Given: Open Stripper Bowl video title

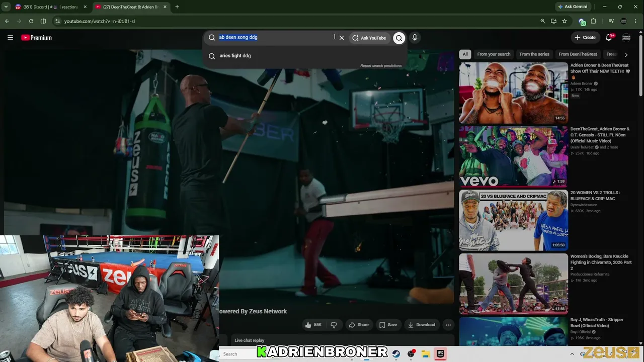Looking at the screenshot, I should [x=597, y=323].
